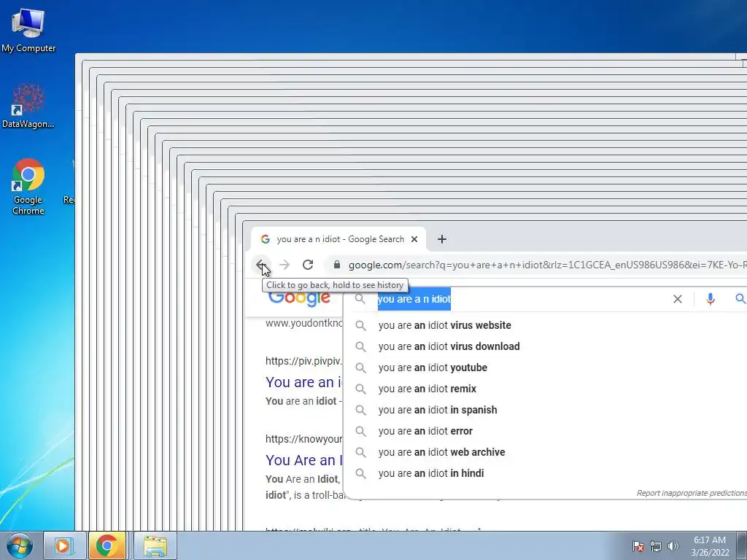Clear the search box with X icon
The width and height of the screenshot is (747, 560).
pyautogui.click(x=678, y=299)
